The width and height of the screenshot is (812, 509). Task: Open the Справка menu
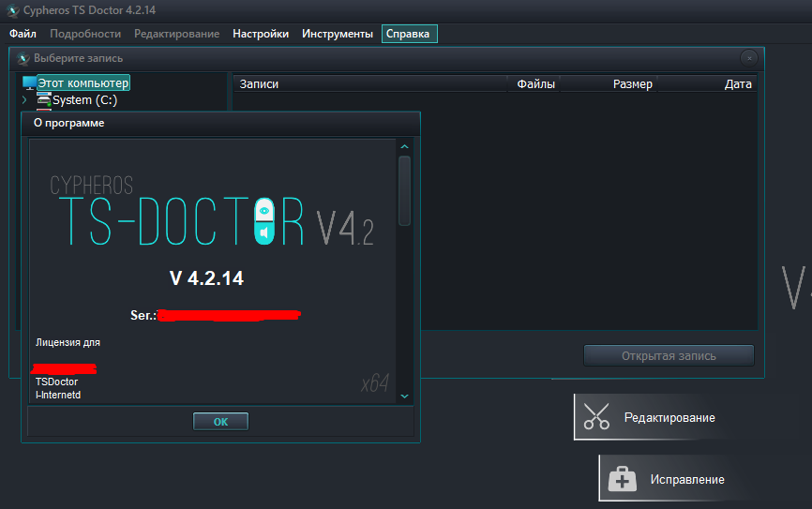(x=409, y=34)
